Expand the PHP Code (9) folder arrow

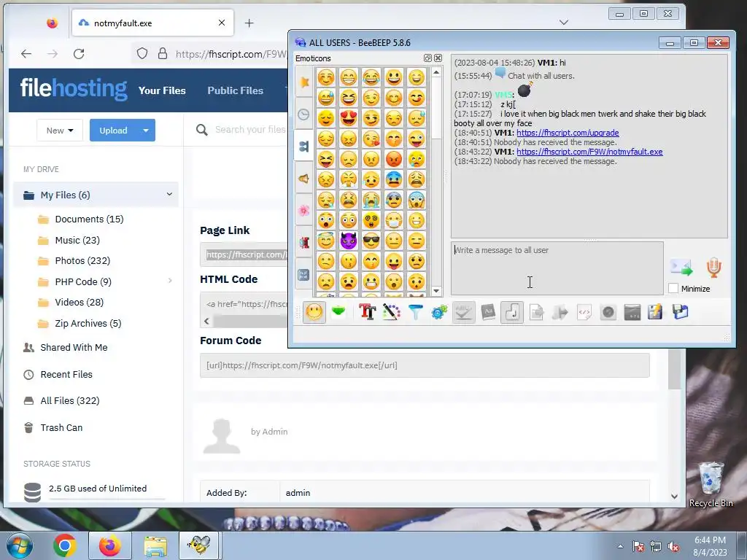[170, 281]
